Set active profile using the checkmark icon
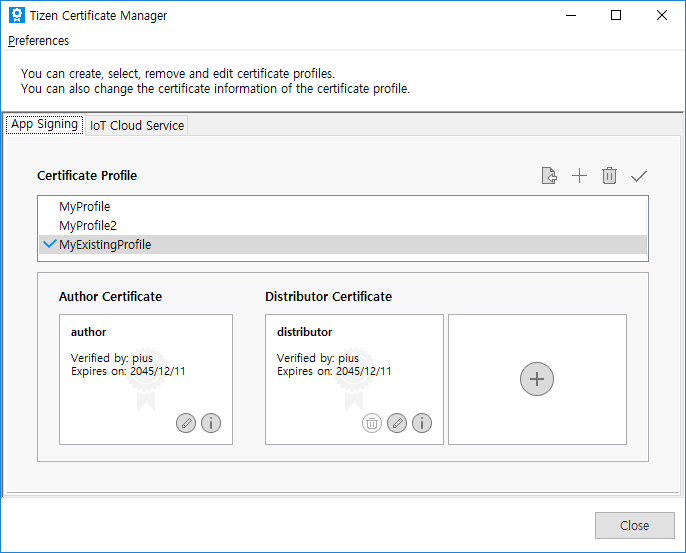The image size is (686, 553). pos(639,176)
